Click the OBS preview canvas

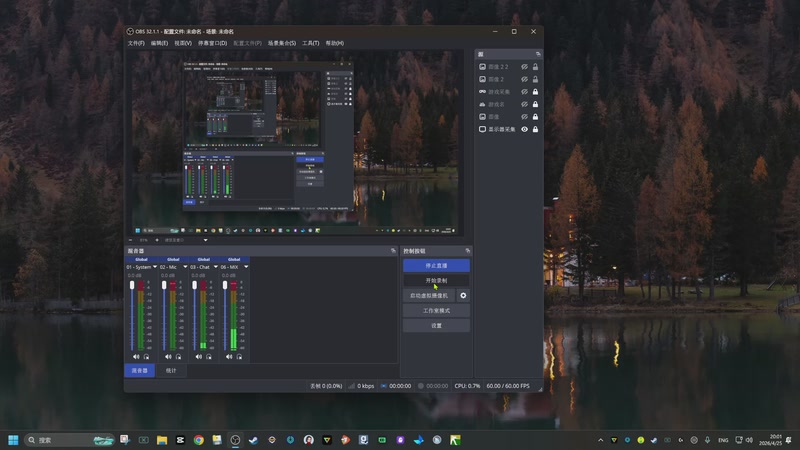pyautogui.click(x=295, y=143)
